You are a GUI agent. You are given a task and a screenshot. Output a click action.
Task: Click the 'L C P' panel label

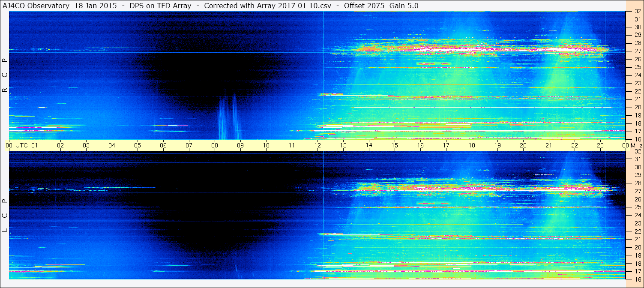pos(5,216)
